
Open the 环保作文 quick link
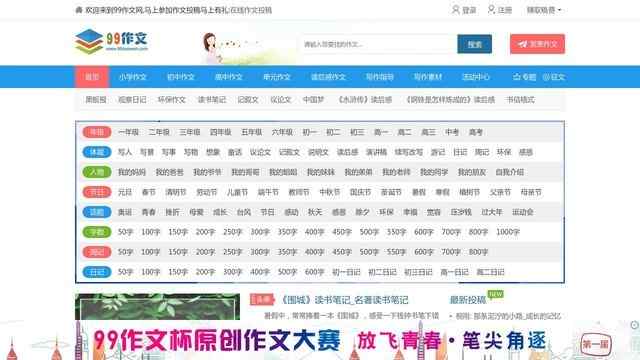(172, 100)
